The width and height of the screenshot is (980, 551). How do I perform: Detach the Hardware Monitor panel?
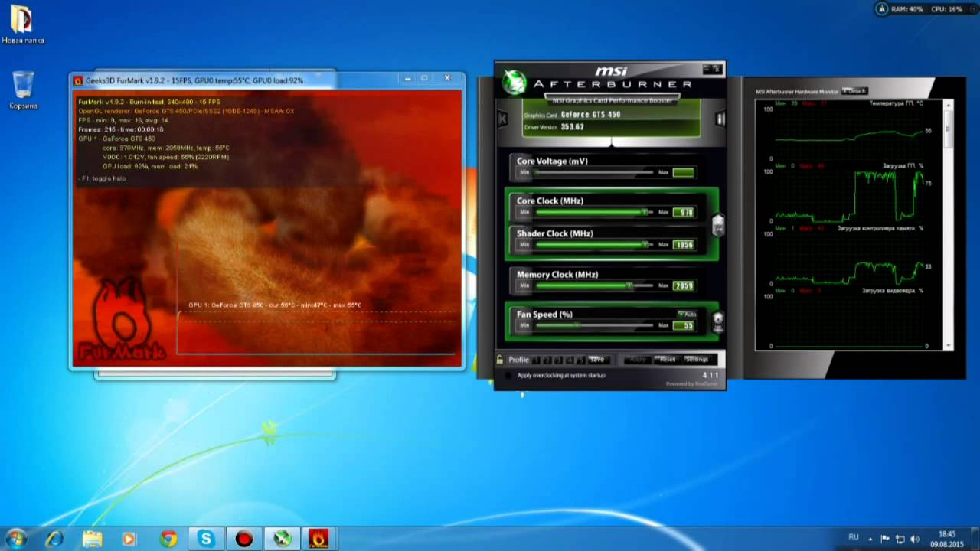pos(854,91)
